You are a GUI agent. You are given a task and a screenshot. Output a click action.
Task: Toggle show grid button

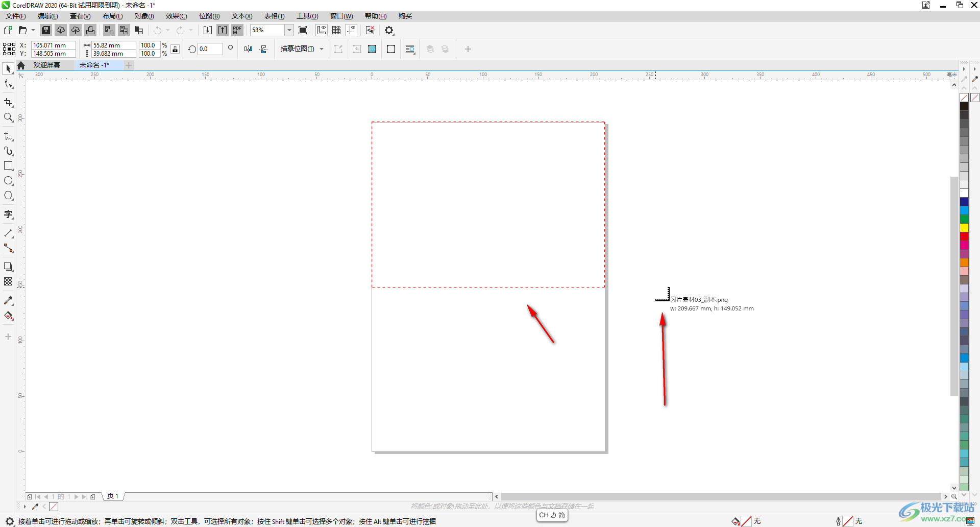point(336,30)
